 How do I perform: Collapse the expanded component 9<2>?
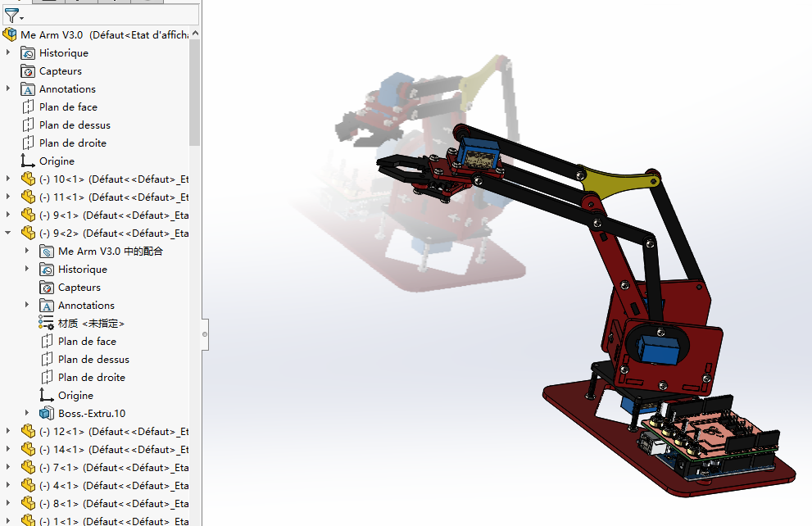[7, 233]
